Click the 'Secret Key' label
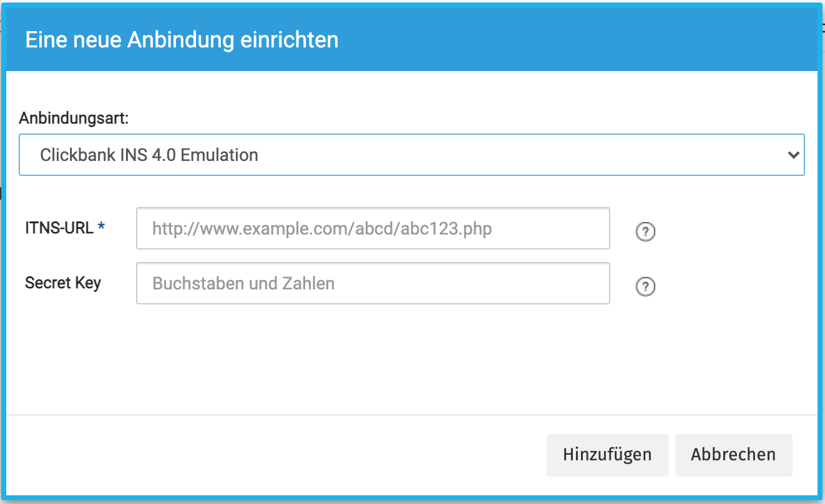The height and width of the screenshot is (504, 825). (x=63, y=283)
